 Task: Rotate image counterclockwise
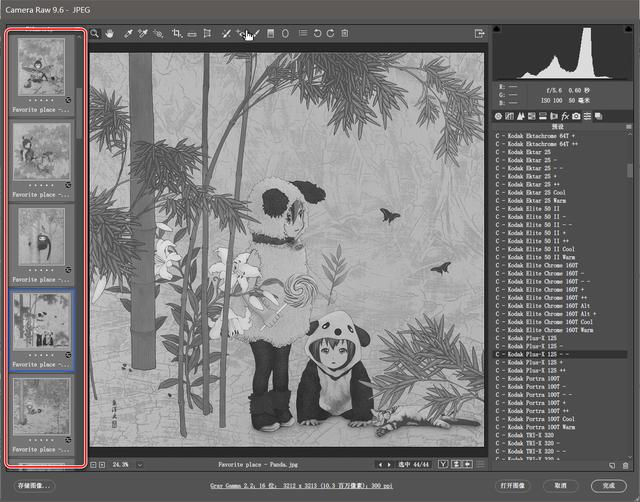(318, 33)
